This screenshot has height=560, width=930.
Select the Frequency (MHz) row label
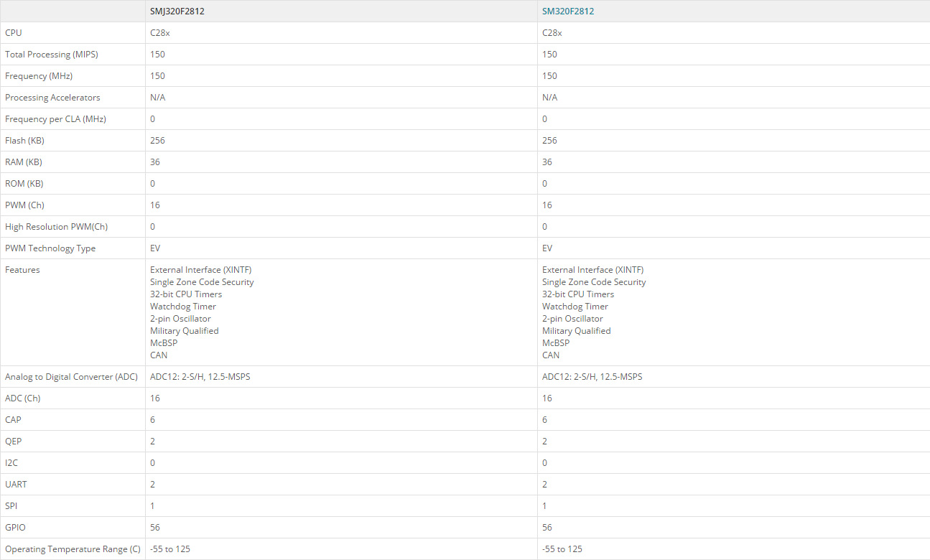[39, 76]
